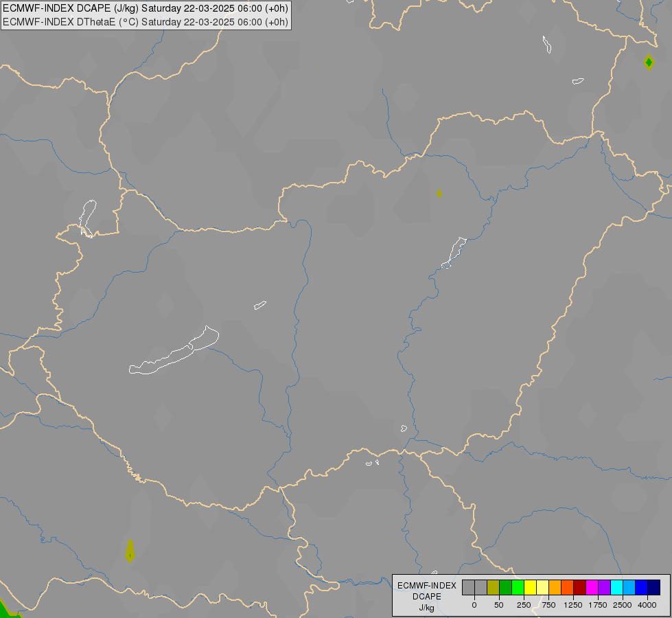The width and height of the screenshot is (672, 618).
Task: Select the cyan legend swatch
Action: point(616,588)
